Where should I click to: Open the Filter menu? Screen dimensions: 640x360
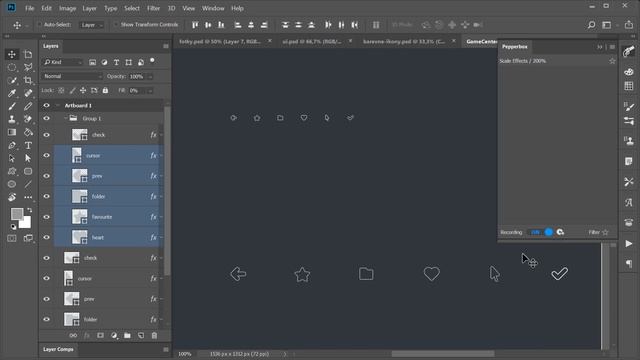coord(153,8)
